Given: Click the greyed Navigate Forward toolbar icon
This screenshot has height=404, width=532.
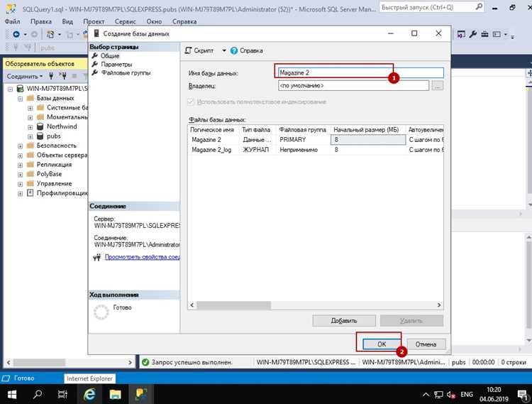Looking at the screenshot, I should pyautogui.click(x=34, y=34).
